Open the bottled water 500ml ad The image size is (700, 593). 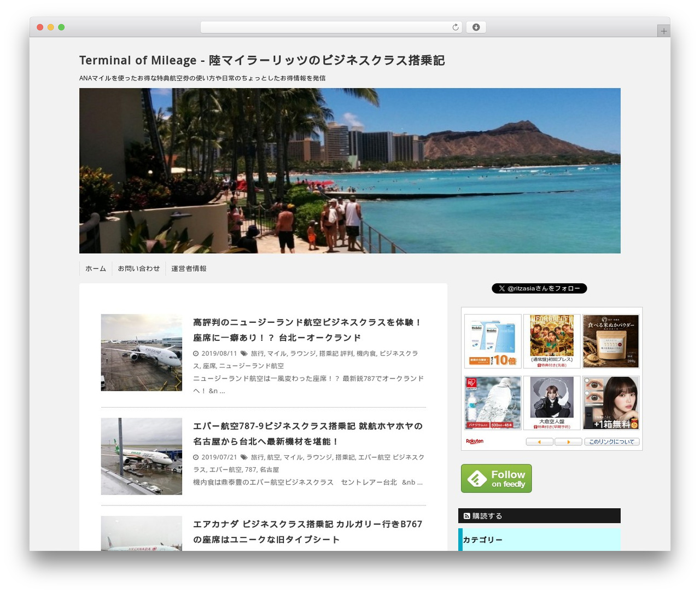tap(493, 403)
